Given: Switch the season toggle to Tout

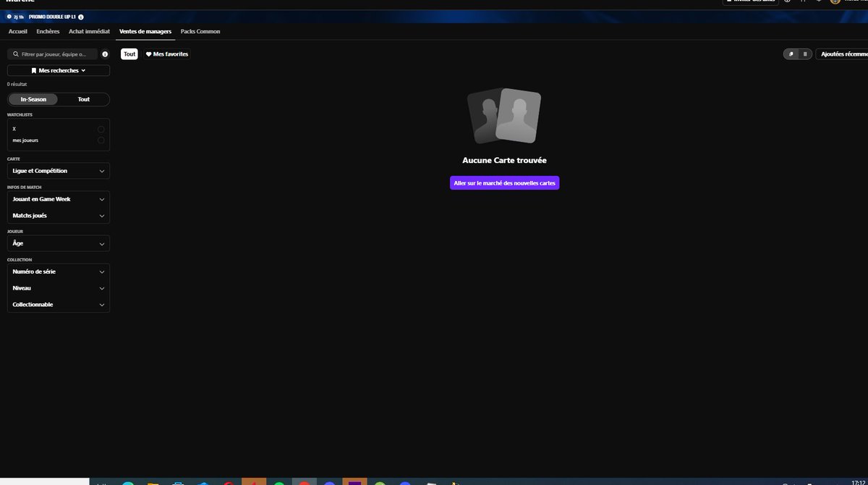Looking at the screenshot, I should 84,99.
